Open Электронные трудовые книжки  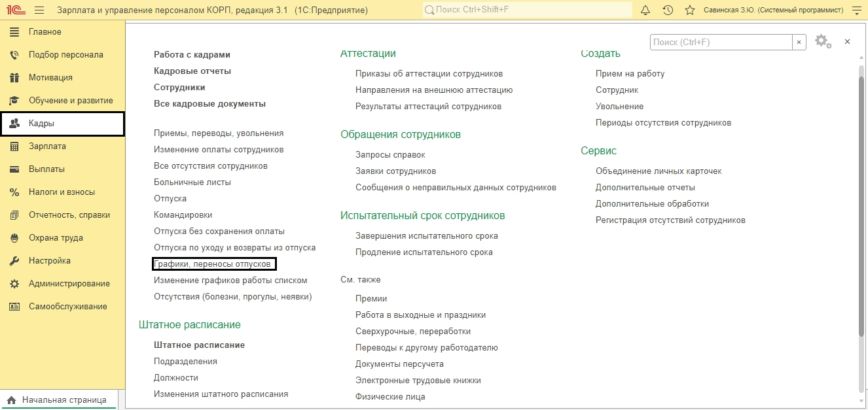(x=418, y=381)
